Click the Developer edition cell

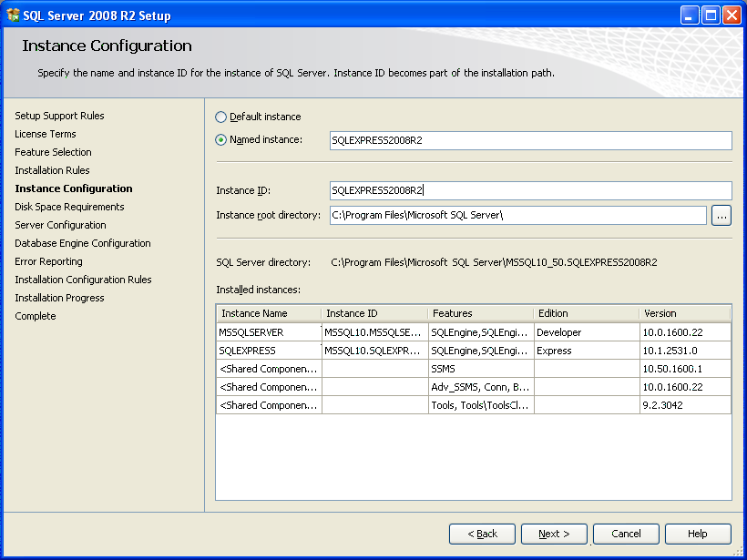587,332
